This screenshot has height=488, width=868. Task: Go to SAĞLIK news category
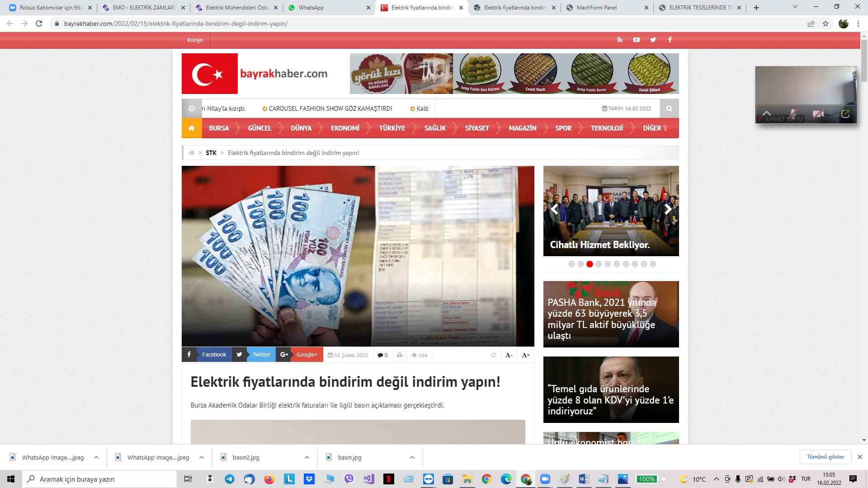pos(435,128)
